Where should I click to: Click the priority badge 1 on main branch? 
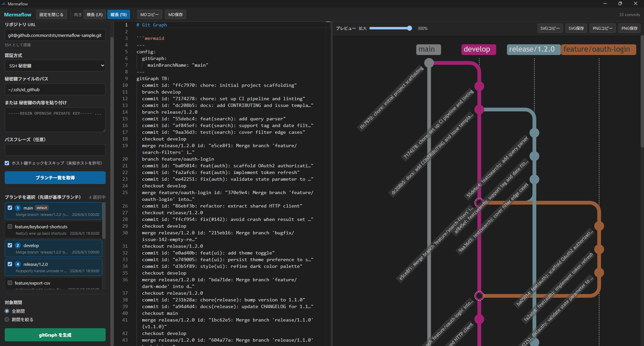[x=18, y=208]
